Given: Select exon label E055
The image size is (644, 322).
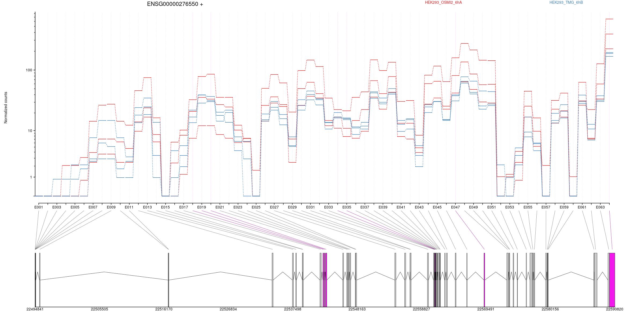Looking at the screenshot, I should 528,207.
